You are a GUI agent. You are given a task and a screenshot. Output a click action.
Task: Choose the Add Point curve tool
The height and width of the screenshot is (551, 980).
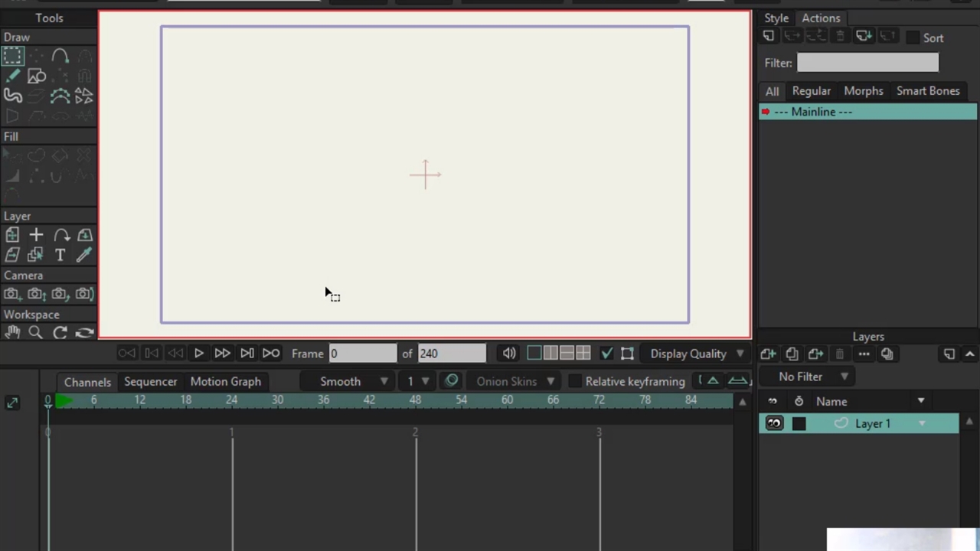(60, 56)
